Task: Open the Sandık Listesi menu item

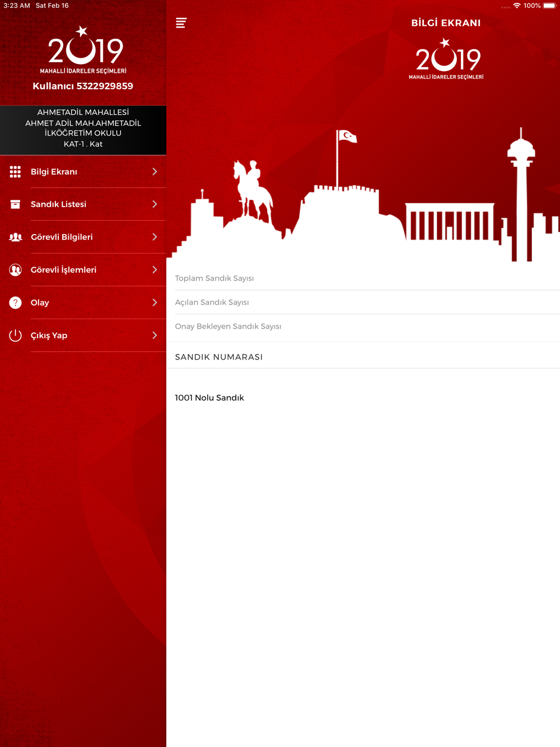Action: [83, 204]
